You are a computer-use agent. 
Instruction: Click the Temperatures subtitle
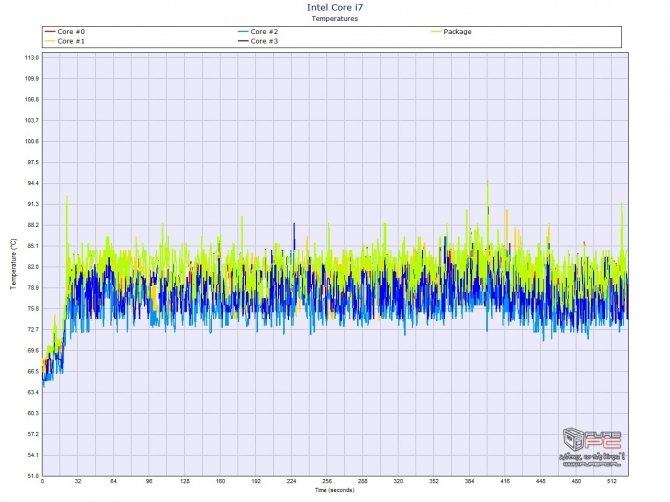point(335,18)
